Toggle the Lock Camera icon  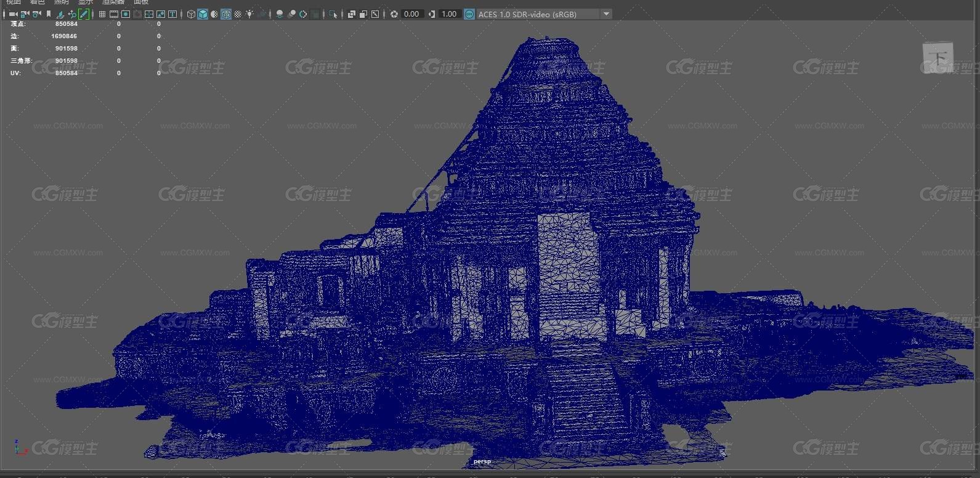tap(25, 14)
